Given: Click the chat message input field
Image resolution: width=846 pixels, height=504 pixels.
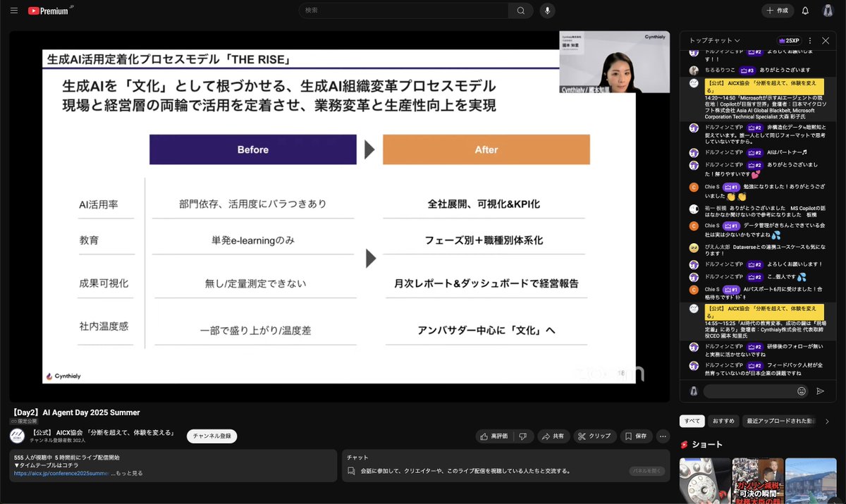Looking at the screenshot, I should click(x=749, y=391).
